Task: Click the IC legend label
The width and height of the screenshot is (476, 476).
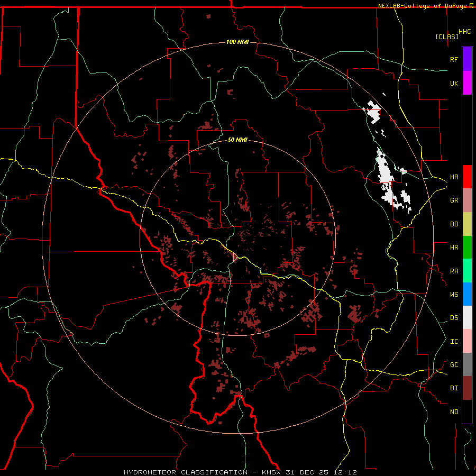Action: click(454, 342)
